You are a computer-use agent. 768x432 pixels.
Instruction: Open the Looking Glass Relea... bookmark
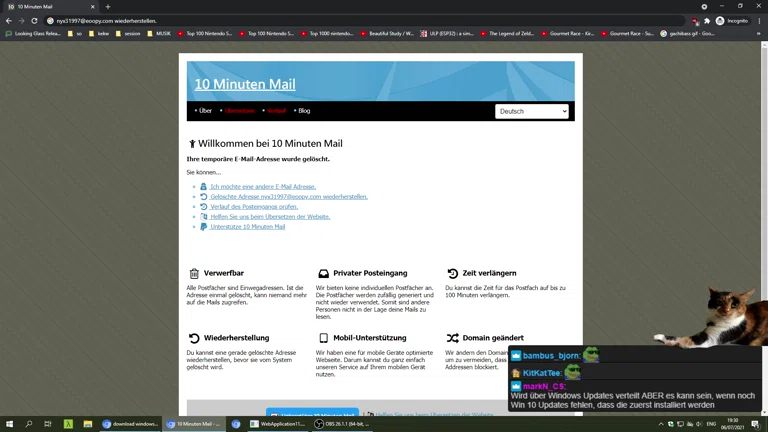[33, 34]
